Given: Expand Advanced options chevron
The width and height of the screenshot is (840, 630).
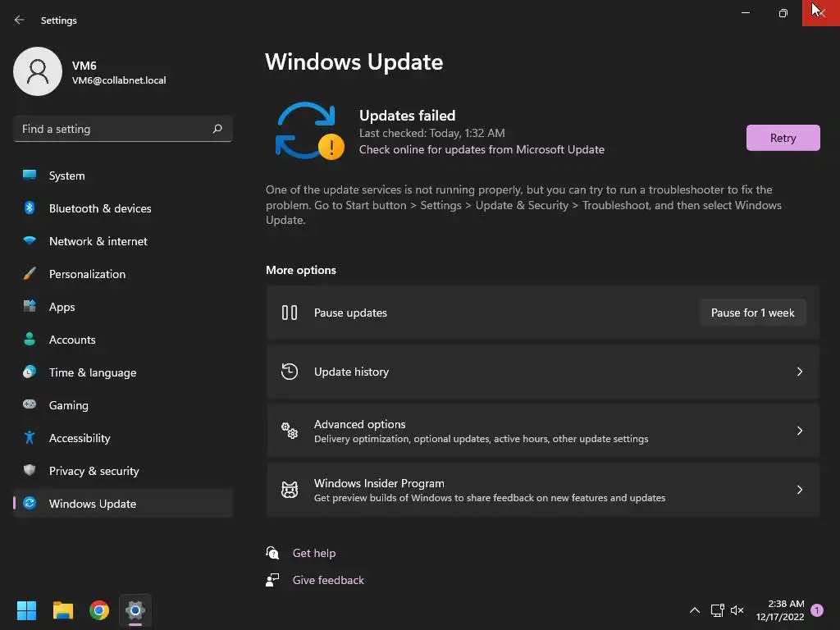Looking at the screenshot, I should [799, 430].
